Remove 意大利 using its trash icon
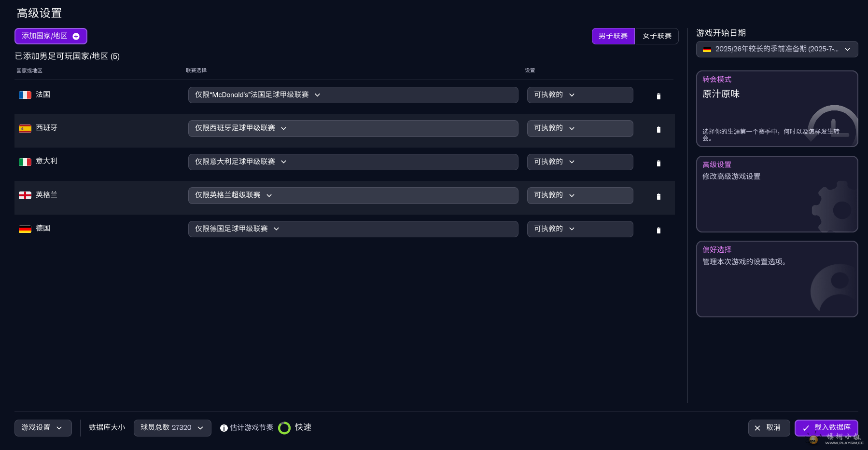Viewport: 868px width, 450px height. [658, 164]
